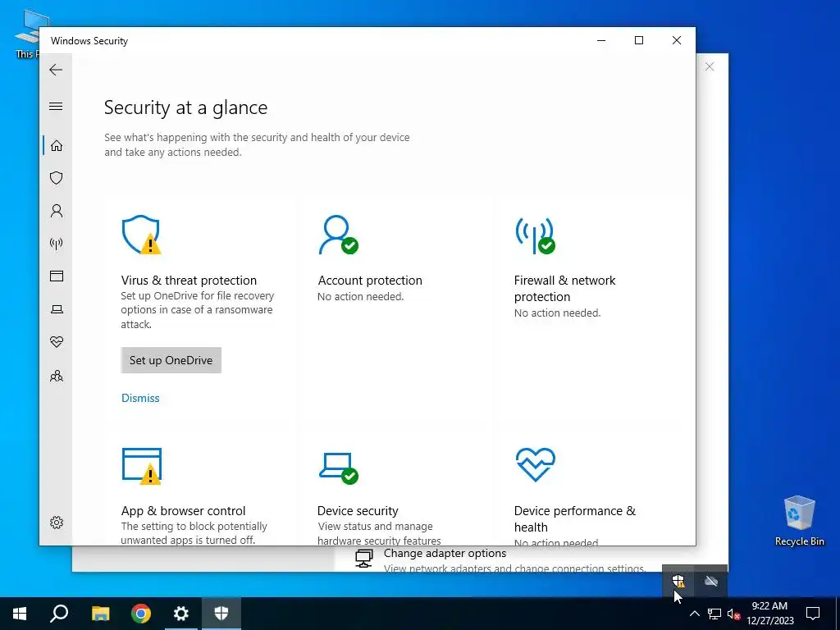Click Windows Security tray shield icon
840x630 pixels.
[x=678, y=581]
